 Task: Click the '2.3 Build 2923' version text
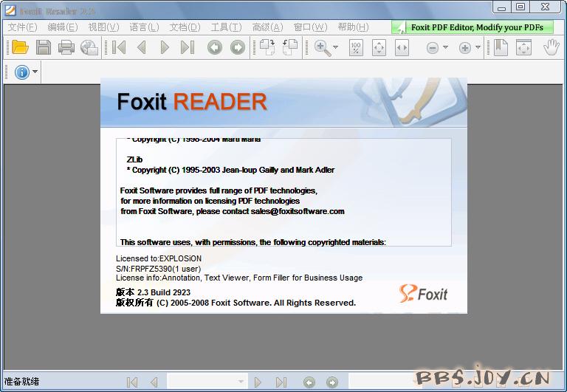pos(164,292)
